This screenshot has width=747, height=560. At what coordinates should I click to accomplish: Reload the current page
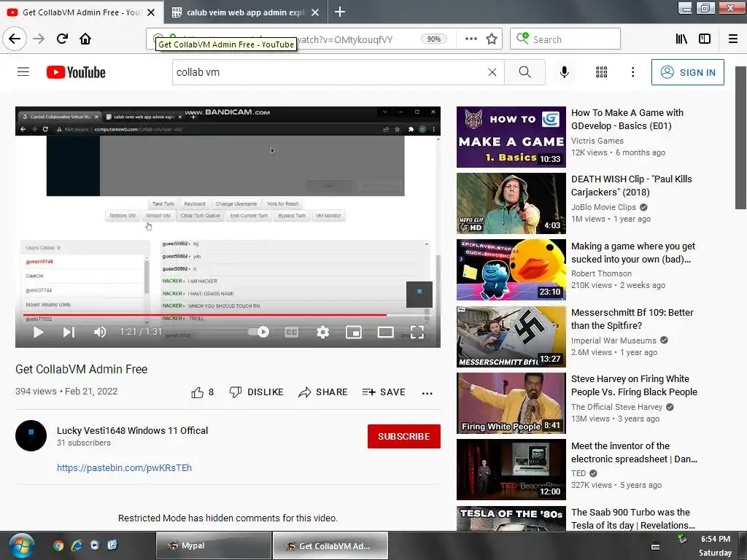[62, 39]
